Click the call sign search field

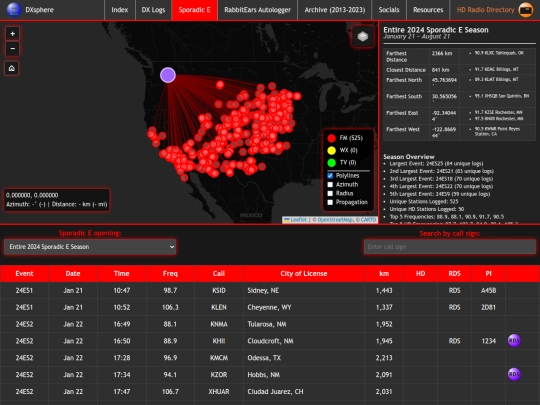point(450,247)
